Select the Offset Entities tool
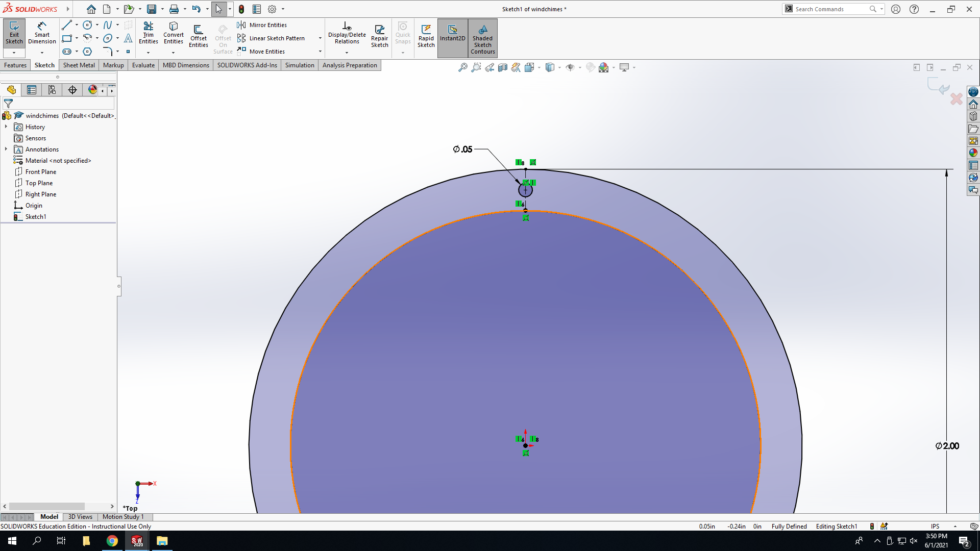Screen dimensions: 980x551 point(198,36)
